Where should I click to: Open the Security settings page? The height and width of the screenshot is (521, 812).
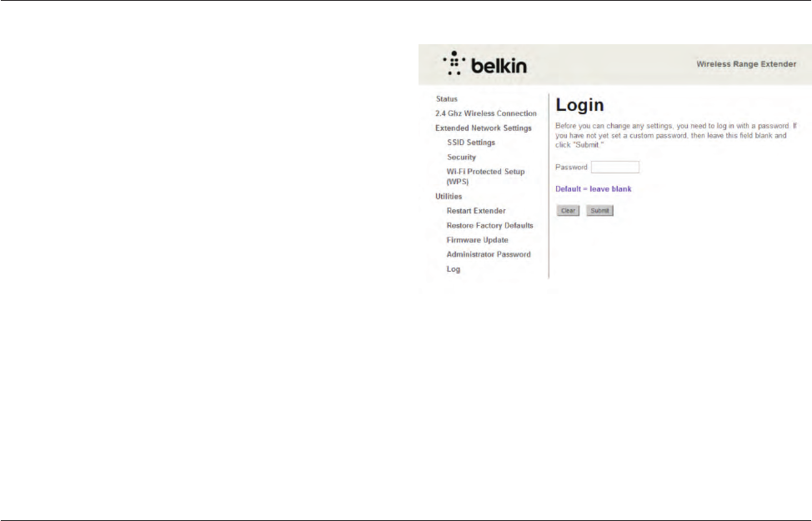[461, 157]
